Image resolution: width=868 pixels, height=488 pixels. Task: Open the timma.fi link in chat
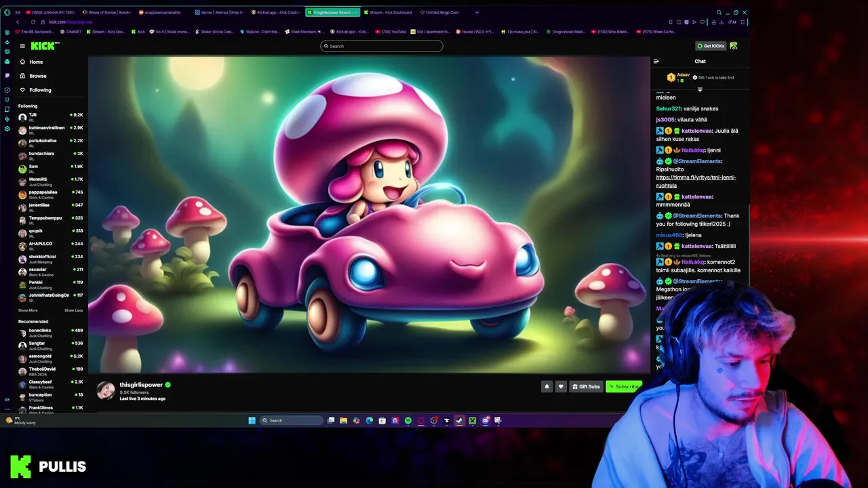696,182
